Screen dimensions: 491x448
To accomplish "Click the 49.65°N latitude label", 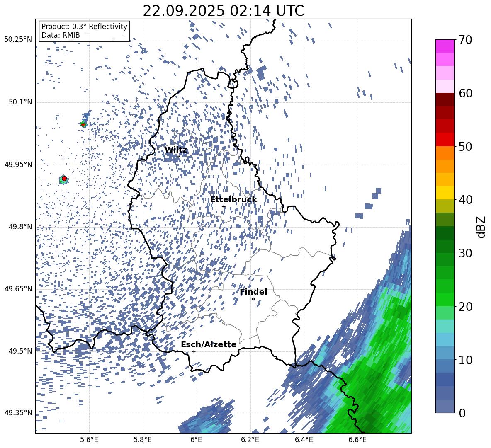I will (x=18, y=289).
